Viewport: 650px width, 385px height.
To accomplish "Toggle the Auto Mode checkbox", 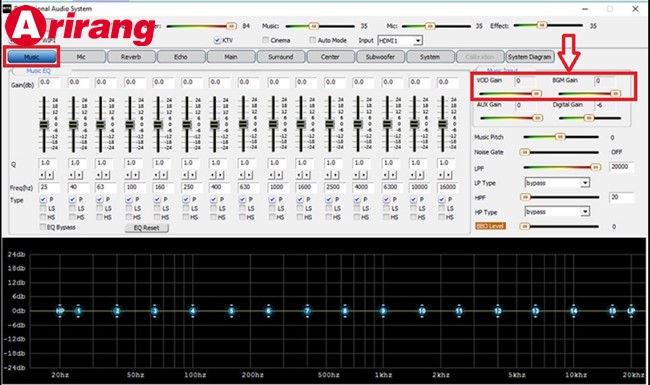I will click(313, 40).
